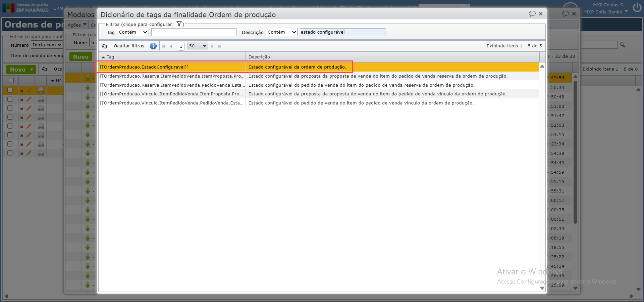
Task: Go to previous page of tag results
Action: pos(171,46)
